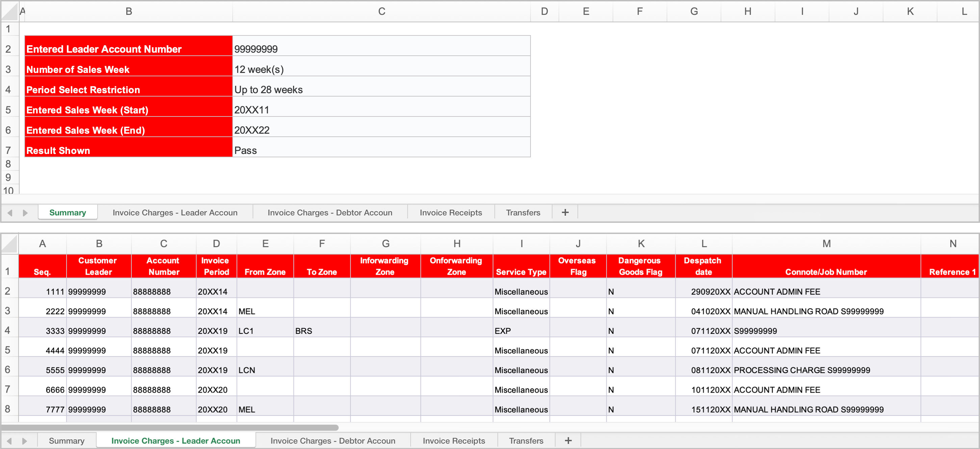The image size is (980, 449).
Task: Click the right sheet-navigation arrow in the top window
Action: point(25,213)
